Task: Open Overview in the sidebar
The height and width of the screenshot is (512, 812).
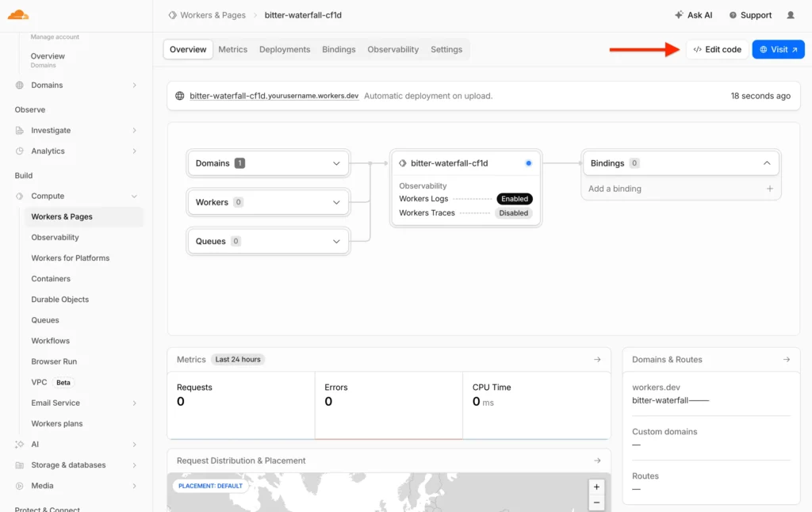Action: [48, 56]
